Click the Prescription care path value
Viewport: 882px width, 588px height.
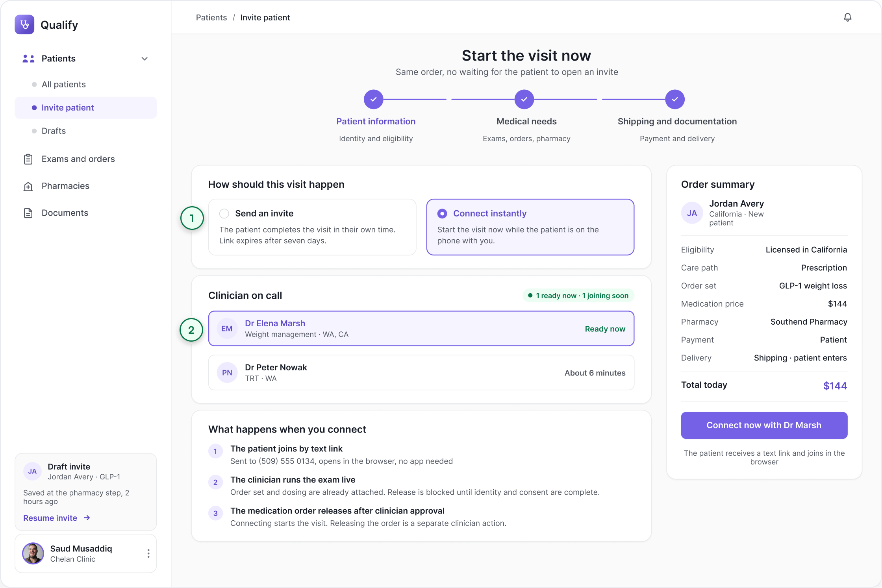tap(824, 268)
